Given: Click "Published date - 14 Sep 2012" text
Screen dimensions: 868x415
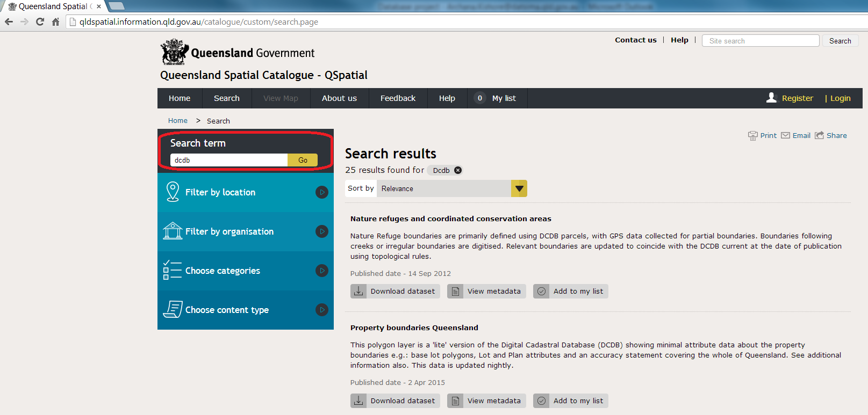Looking at the screenshot, I should 400,274.
